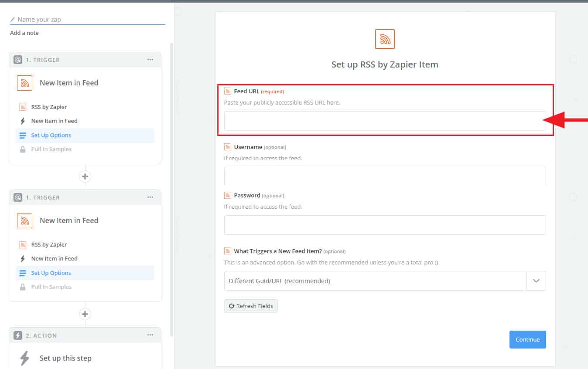Click the pencil icon beside Name your zap
588x369 pixels.
pyautogui.click(x=13, y=20)
